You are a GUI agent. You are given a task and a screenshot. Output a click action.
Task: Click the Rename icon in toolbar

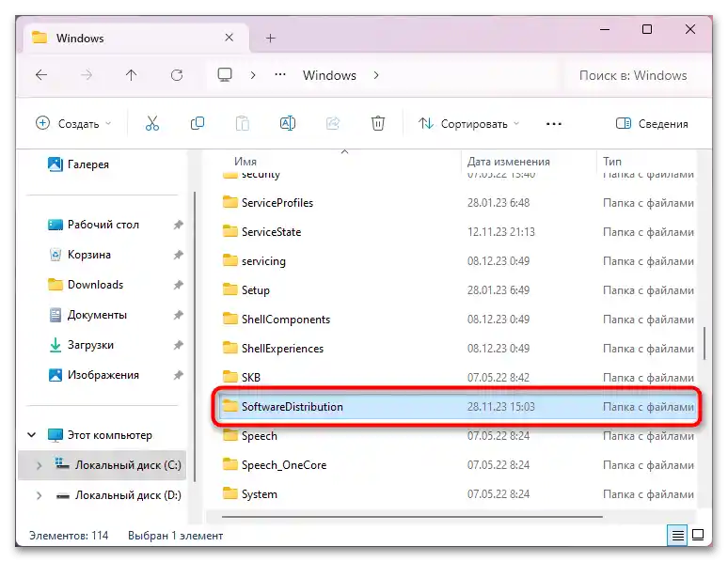point(288,123)
